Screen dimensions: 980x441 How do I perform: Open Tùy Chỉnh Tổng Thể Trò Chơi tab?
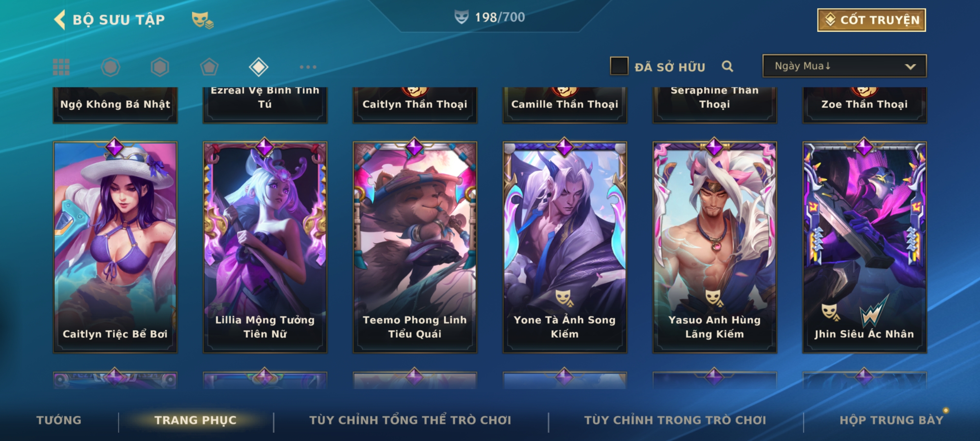click(410, 420)
